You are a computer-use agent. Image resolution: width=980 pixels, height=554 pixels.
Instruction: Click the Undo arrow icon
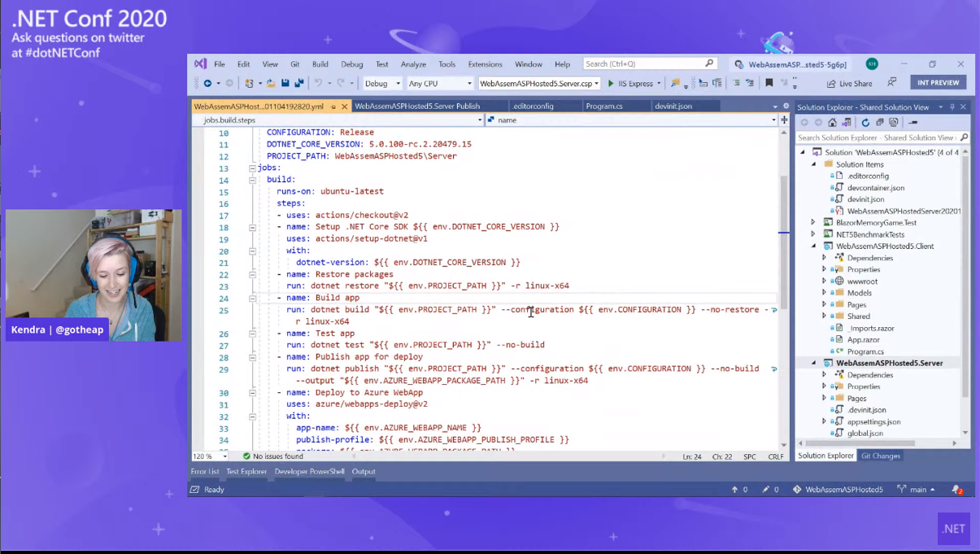[x=319, y=83]
